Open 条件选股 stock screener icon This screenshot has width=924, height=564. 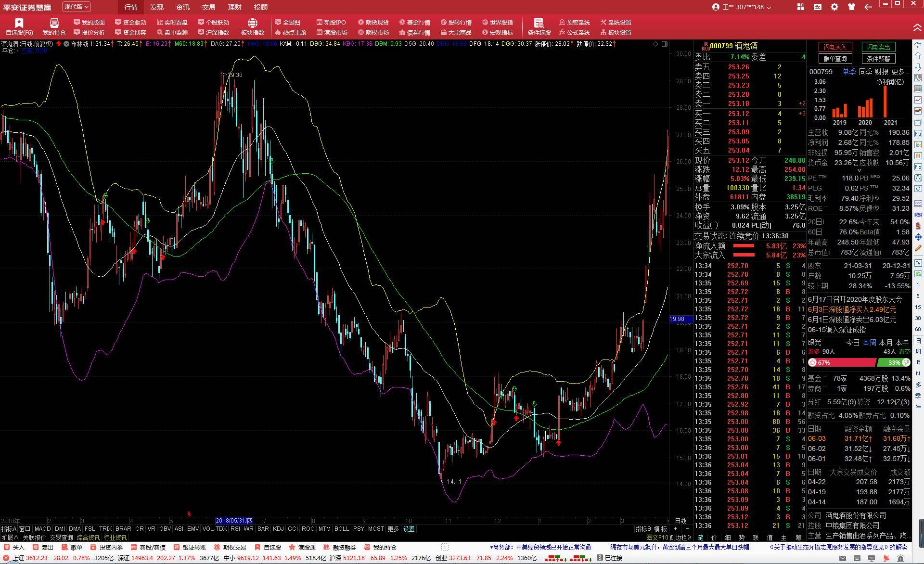click(539, 27)
